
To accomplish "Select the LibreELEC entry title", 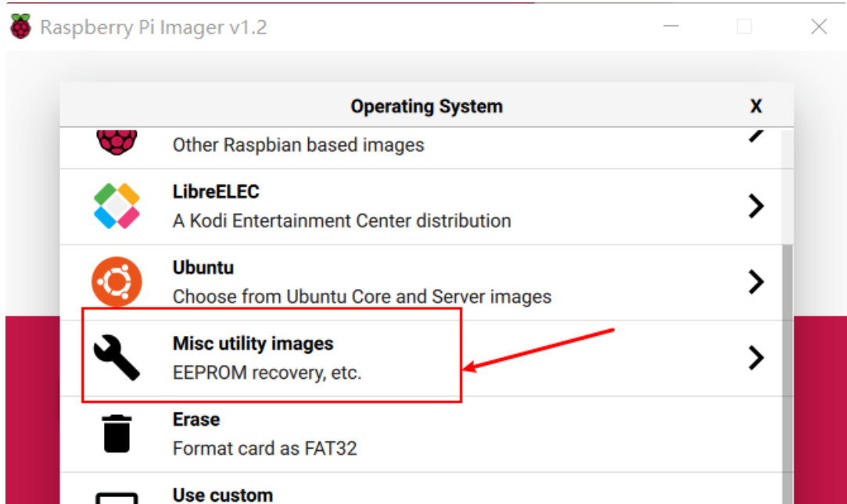I will pos(216,191).
